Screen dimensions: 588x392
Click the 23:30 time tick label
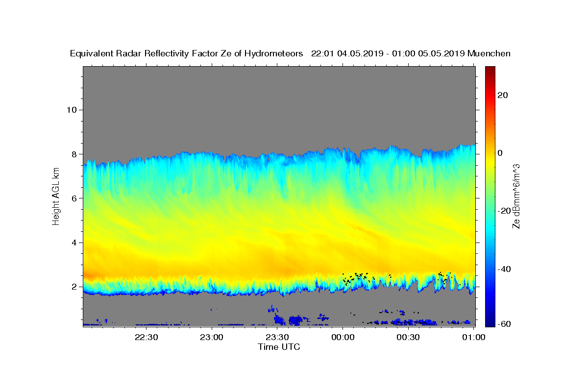pos(277,337)
